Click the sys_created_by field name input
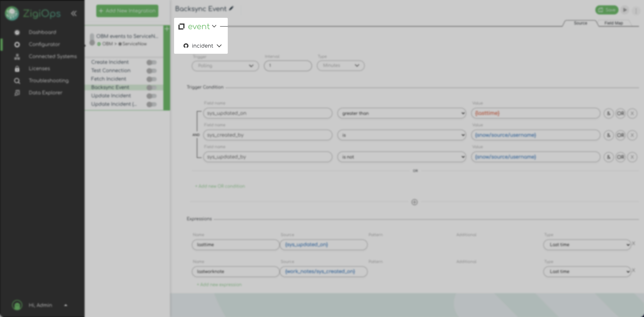 pyautogui.click(x=268, y=135)
